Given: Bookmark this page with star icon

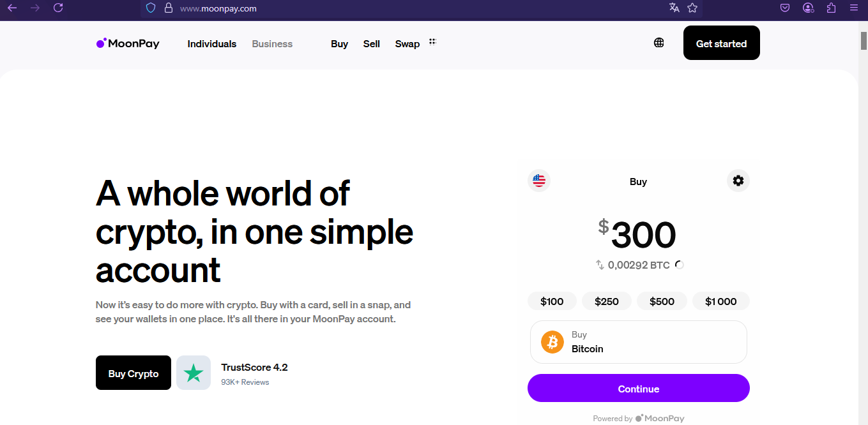Looking at the screenshot, I should [692, 8].
